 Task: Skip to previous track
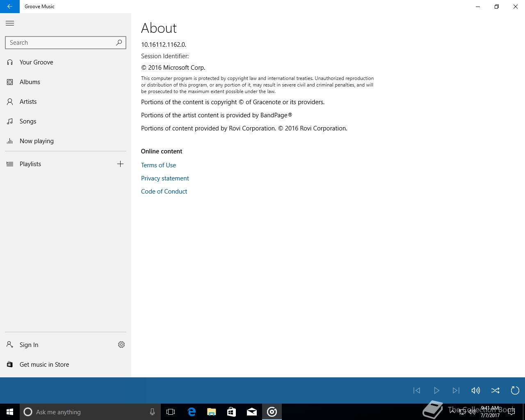click(x=417, y=390)
